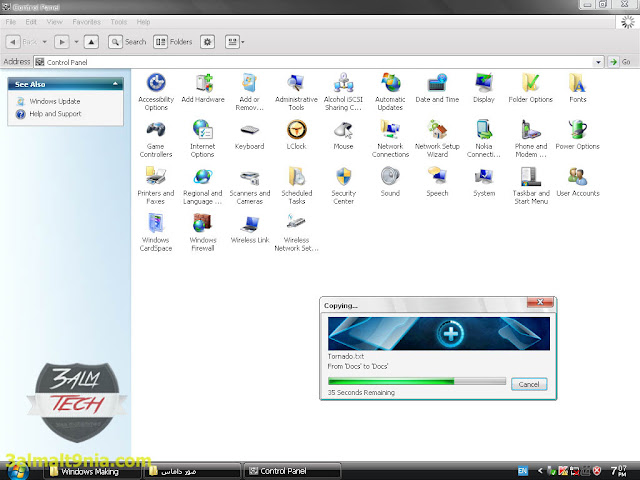Launch Wireless Network Setup wizard
This screenshot has height=480, width=640.
296,233
